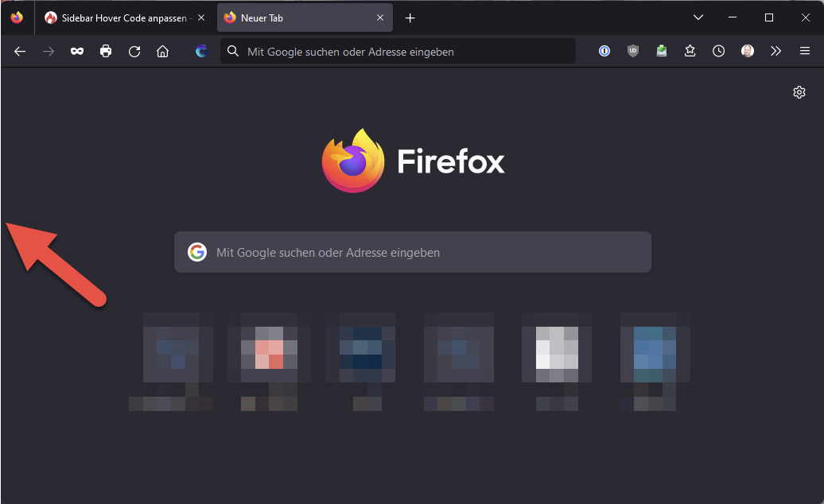Screen dimensions: 824x504
Task: Click the Google search box on page
Action: pos(413,252)
